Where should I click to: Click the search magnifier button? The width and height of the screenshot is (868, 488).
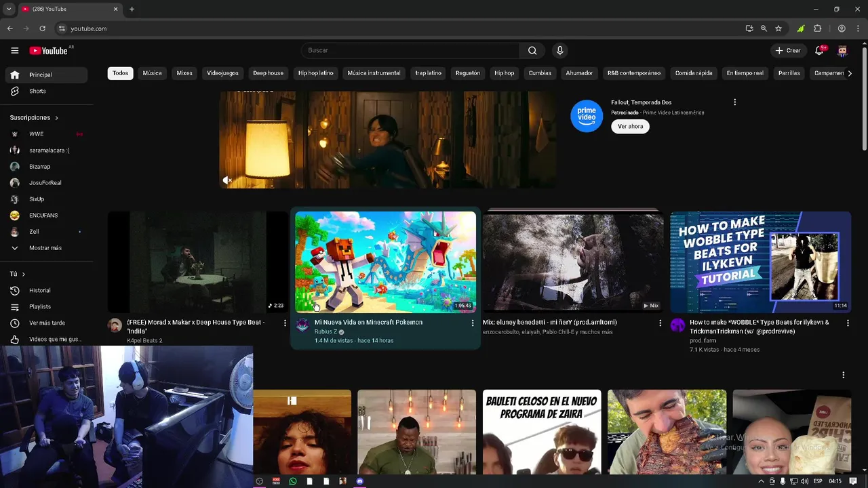point(532,50)
